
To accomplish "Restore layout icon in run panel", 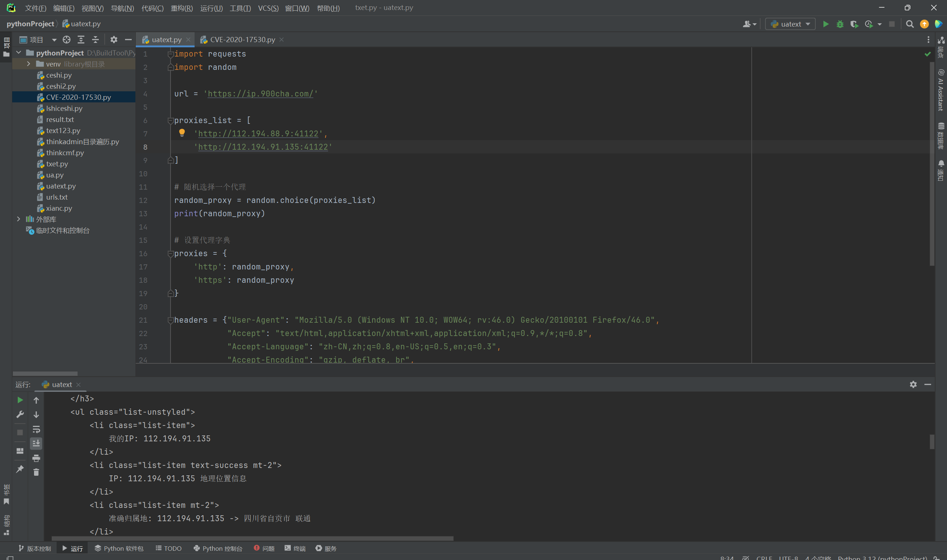I will [x=20, y=451].
